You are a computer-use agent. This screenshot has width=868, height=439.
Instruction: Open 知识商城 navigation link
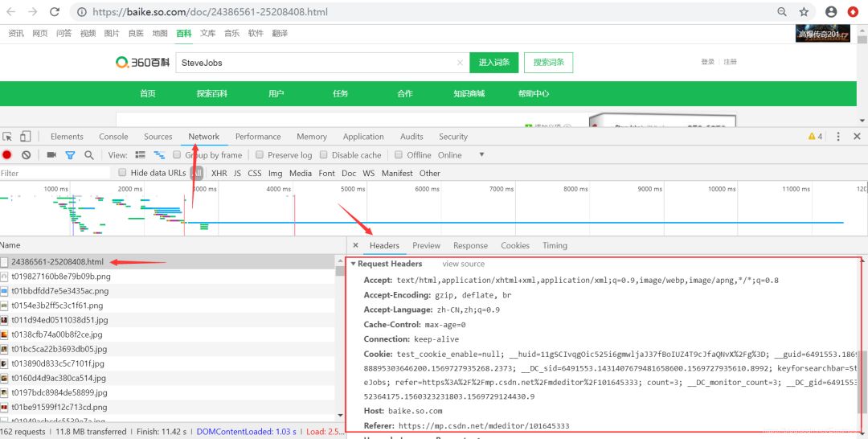[x=469, y=93]
